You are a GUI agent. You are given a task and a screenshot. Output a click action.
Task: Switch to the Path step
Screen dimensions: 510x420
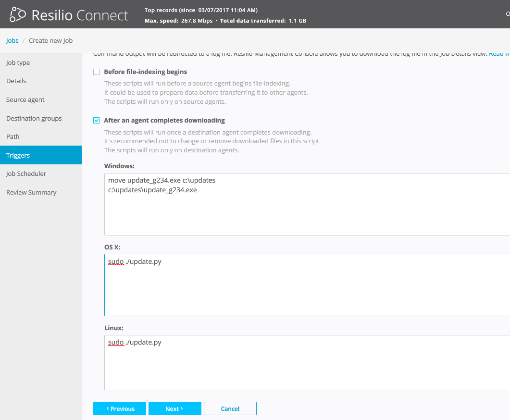13,137
